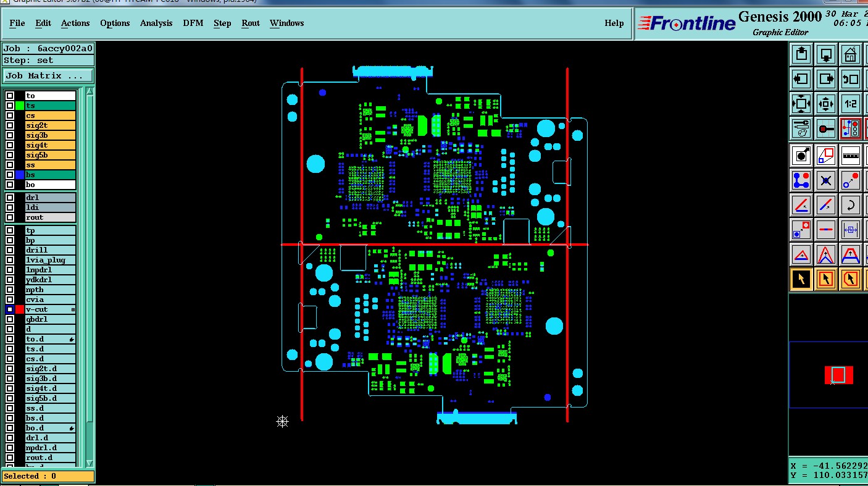Click layer list scroll up arrow

tap(90, 91)
